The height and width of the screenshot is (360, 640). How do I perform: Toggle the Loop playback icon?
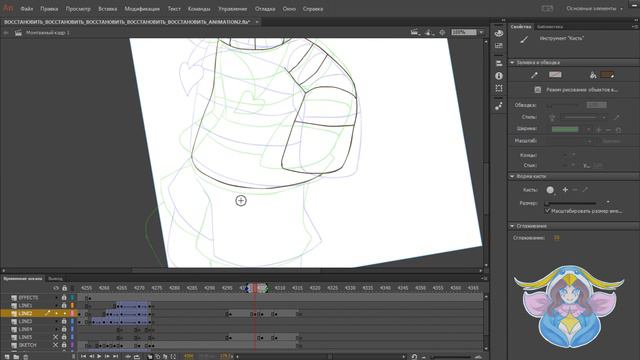tap(137, 357)
